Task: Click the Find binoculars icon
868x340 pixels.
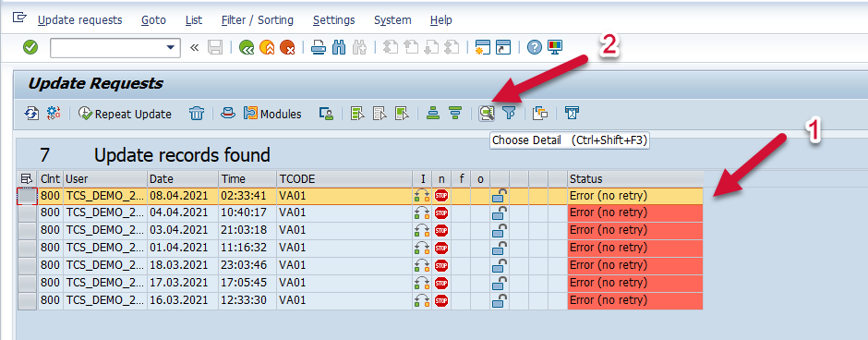Action: tap(339, 48)
